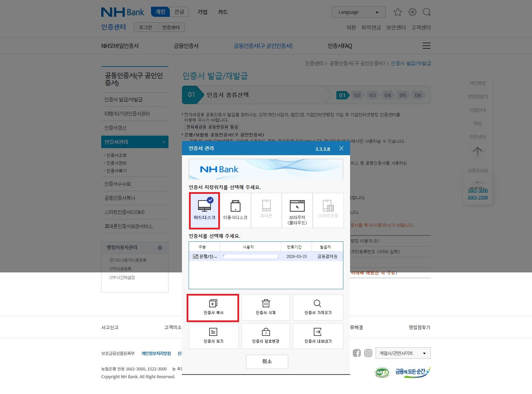The width and height of the screenshot is (532, 394).
Task: Click 인증서 복사 button
Action: (x=213, y=308)
